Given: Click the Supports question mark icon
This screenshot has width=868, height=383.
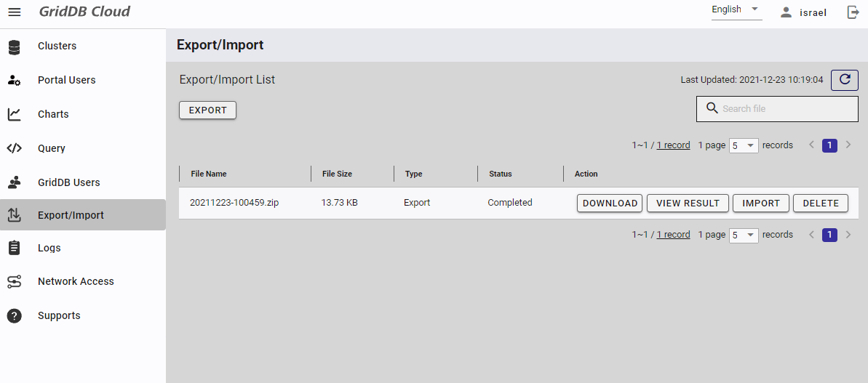Looking at the screenshot, I should [15, 315].
